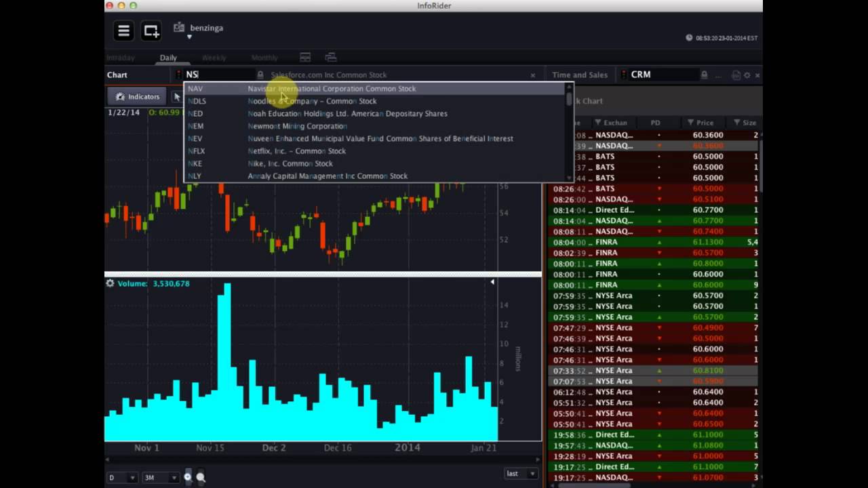Select the 06:12:48 NYSE Arca row
This screenshot has width=868, height=488.
(653, 392)
